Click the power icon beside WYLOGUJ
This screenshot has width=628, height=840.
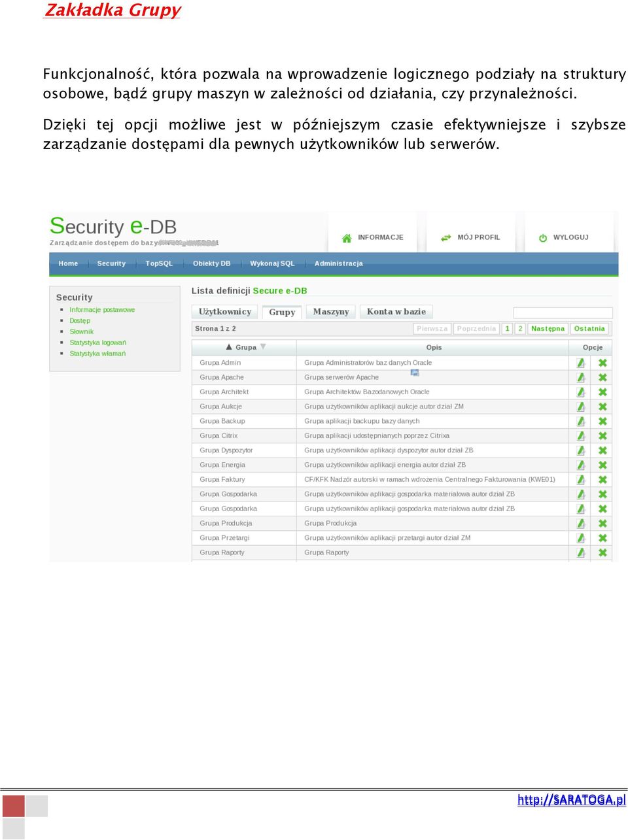(543, 238)
